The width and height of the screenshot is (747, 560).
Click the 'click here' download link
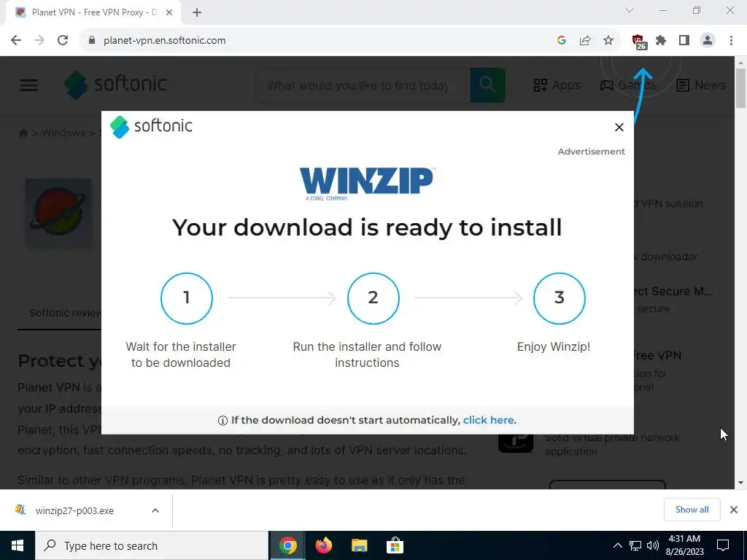tap(488, 420)
